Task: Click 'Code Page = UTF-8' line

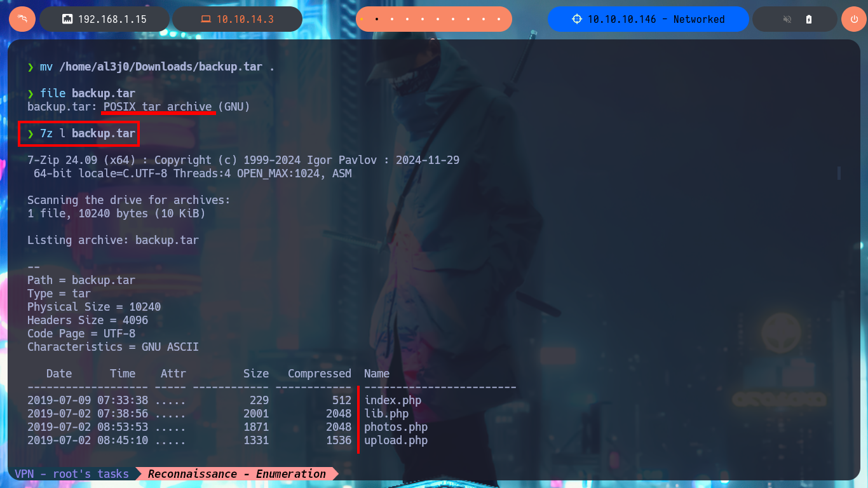Action: [x=81, y=334]
